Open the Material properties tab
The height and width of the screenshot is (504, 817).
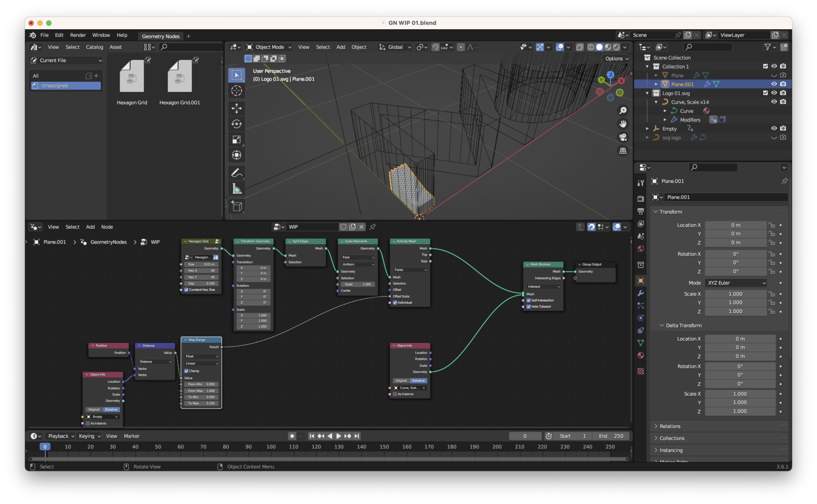[x=640, y=355]
